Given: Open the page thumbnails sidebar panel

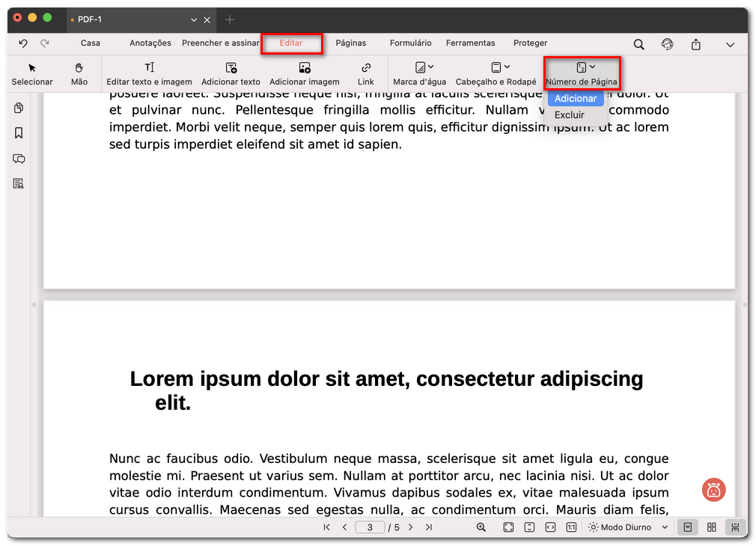Looking at the screenshot, I should (x=19, y=108).
